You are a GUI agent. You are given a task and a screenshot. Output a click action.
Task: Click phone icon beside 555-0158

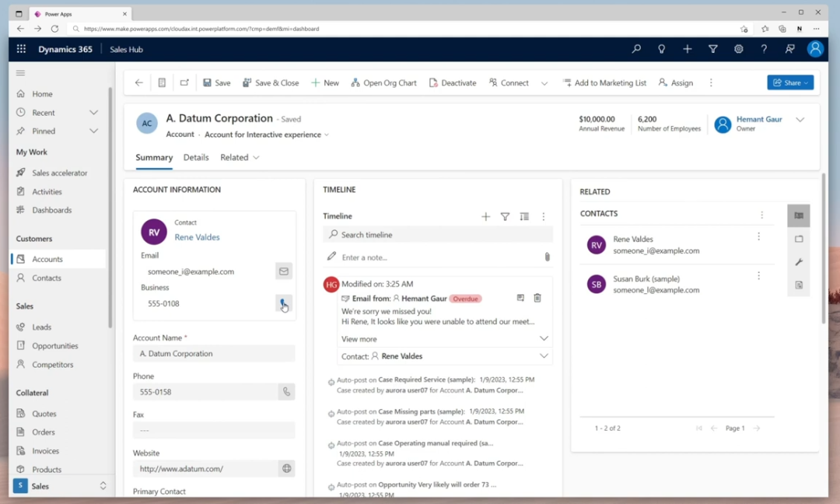pos(286,391)
